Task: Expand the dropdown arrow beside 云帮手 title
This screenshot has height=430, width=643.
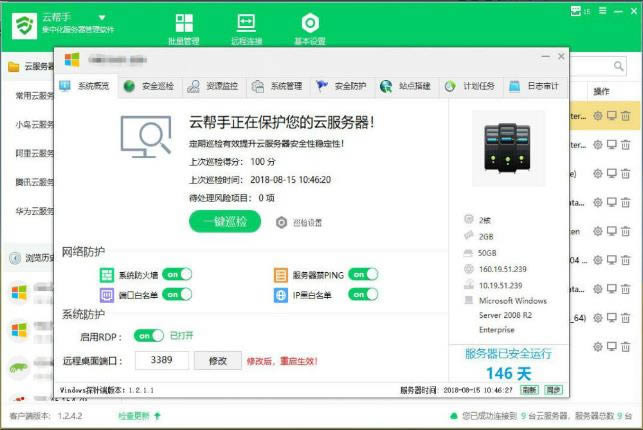Action: (x=102, y=18)
